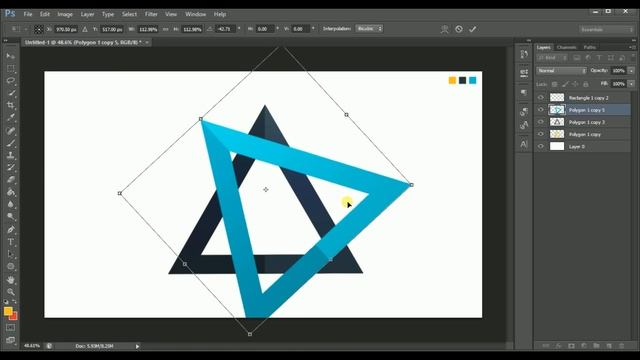The height and width of the screenshot is (360, 640).
Task: Click the X position input field
Action: tap(66, 29)
